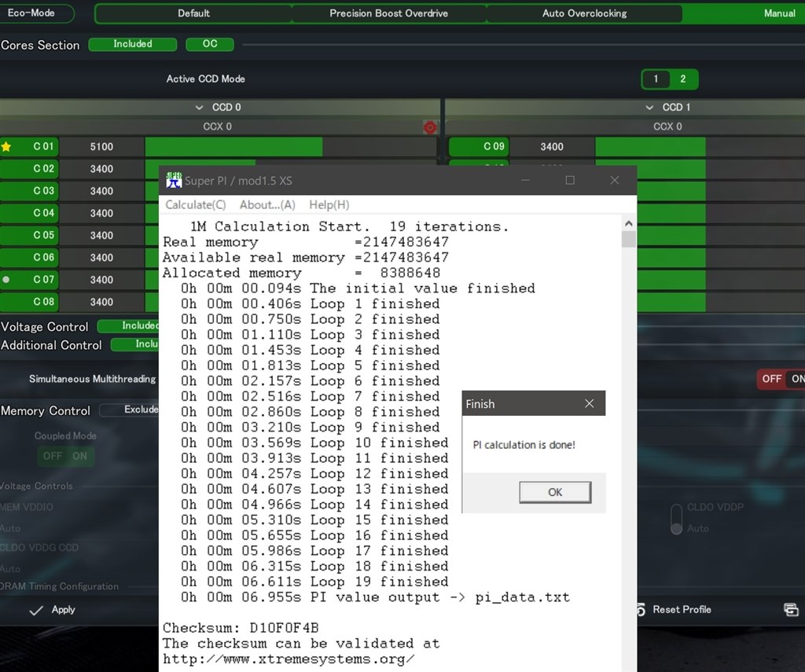Switch Coupled Mode to OFF
The image size is (805, 672).
click(53, 456)
